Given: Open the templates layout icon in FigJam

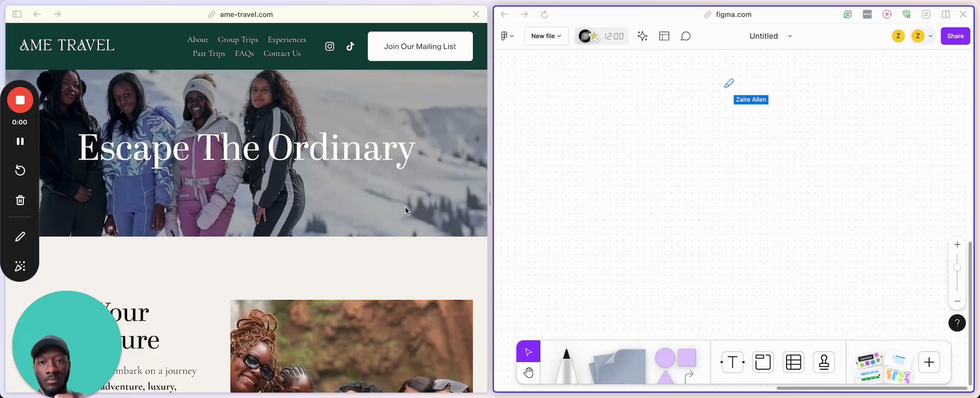Looking at the screenshot, I should coord(664,36).
